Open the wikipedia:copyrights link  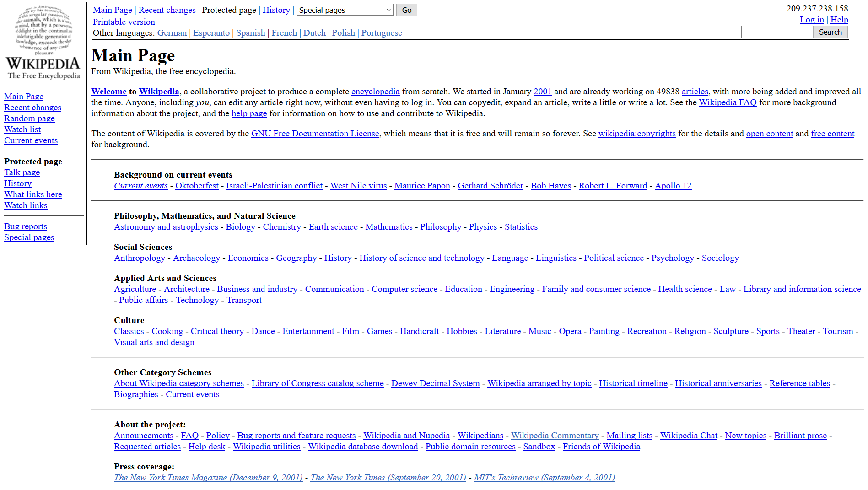[x=637, y=134]
